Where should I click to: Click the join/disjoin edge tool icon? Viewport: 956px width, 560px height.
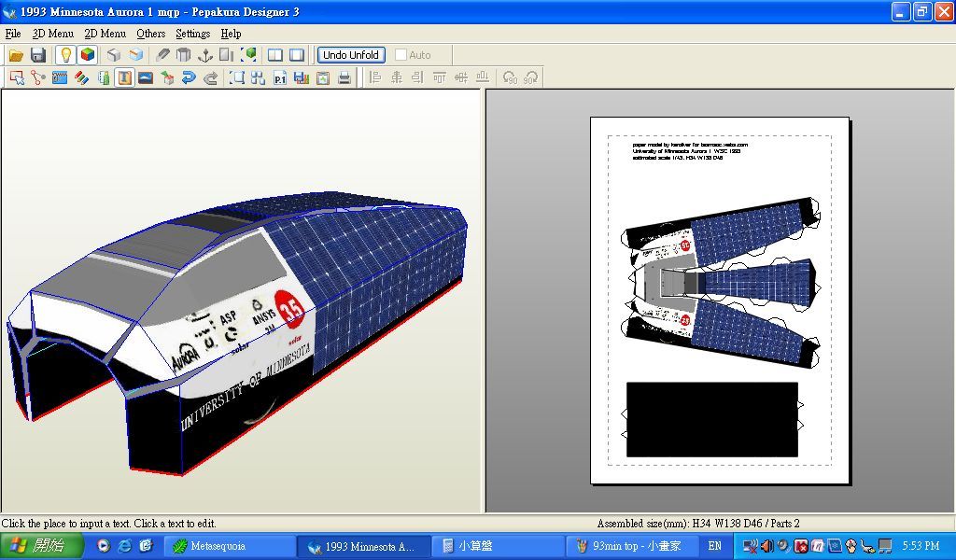point(38,78)
